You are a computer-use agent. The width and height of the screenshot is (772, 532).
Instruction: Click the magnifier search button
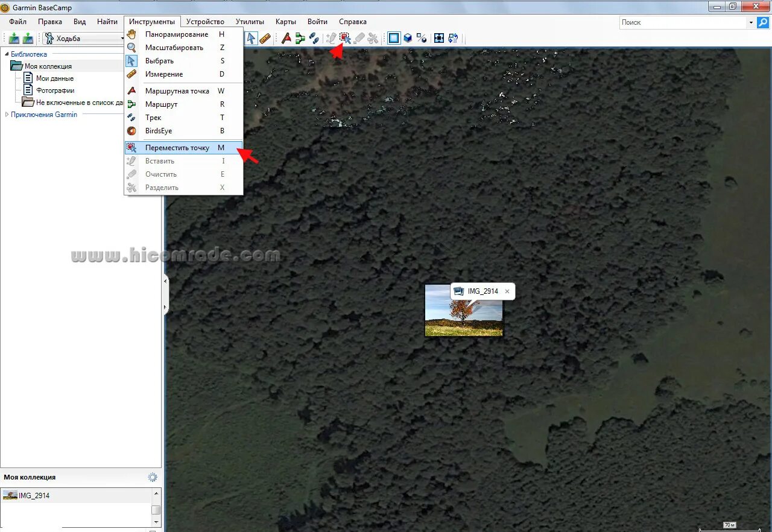pos(763,22)
